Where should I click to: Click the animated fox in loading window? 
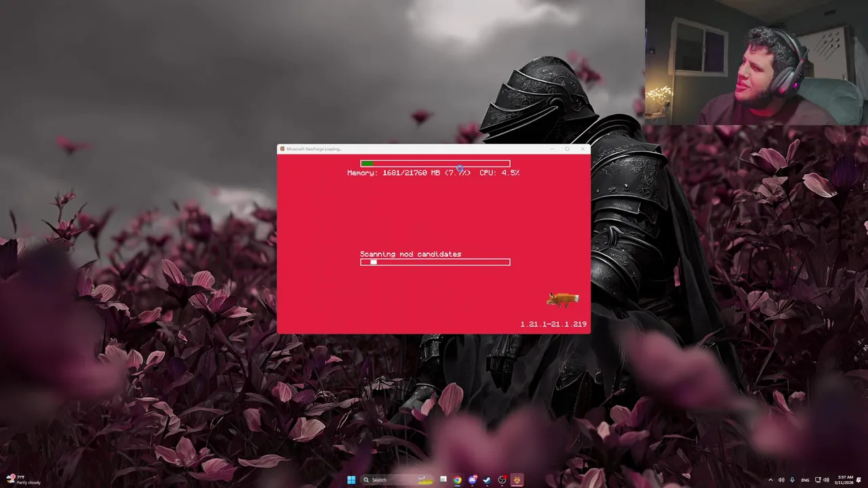click(x=563, y=300)
